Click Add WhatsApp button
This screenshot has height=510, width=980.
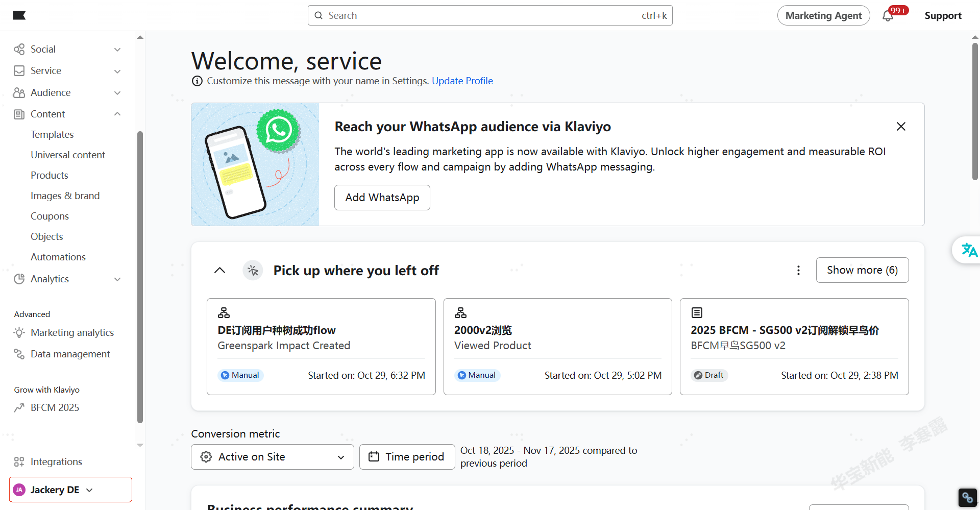click(382, 198)
